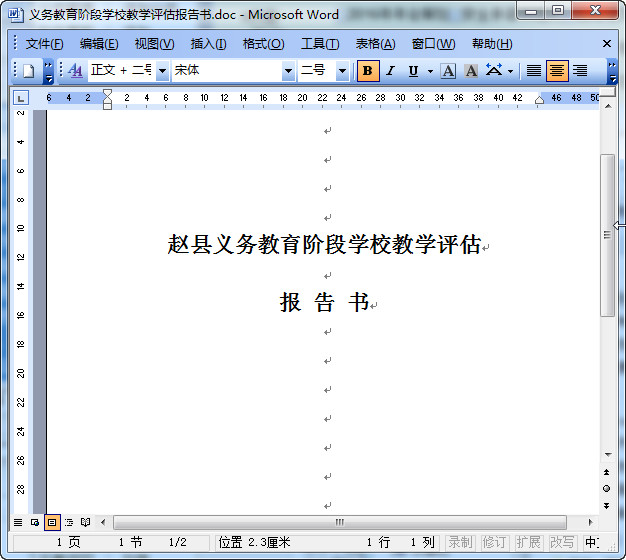626x560 pixels.
Task: Toggle Underline formatting
Action: (x=414, y=71)
